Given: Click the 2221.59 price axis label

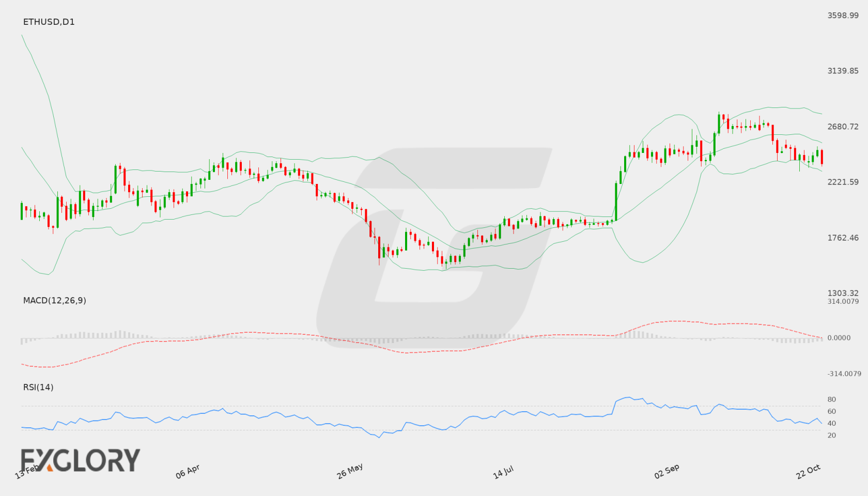Looking at the screenshot, I should (x=843, y=182).
